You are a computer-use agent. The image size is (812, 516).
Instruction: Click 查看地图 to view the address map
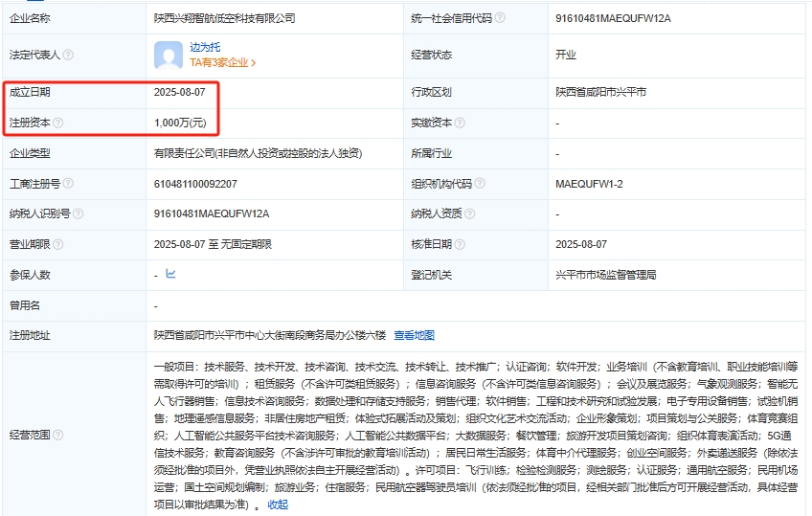pyautogui.click(x=415, y=335)
